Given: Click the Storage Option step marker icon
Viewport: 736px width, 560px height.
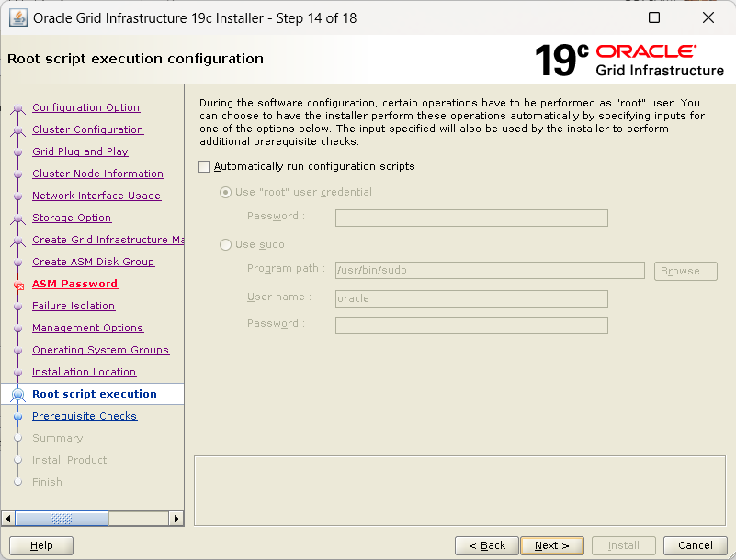Looking at the screenshot, I should 17,218.
